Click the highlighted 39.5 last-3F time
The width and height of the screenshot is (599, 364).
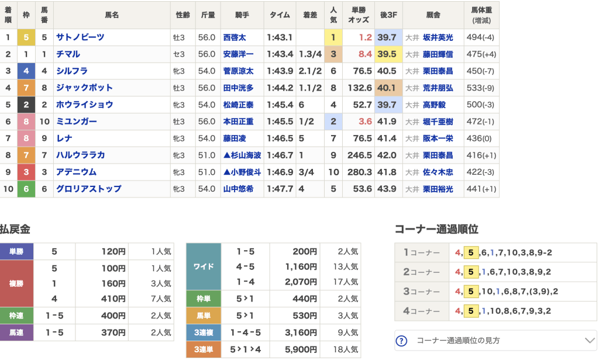pyautogui.click(x=387, y=54)
